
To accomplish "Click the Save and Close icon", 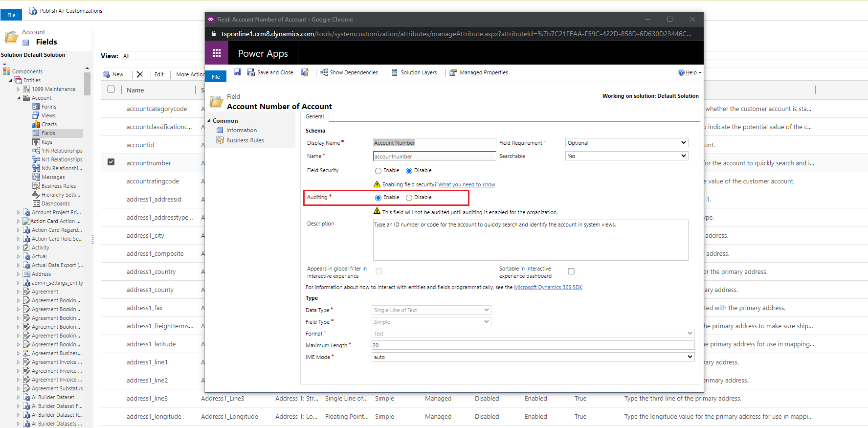I will coord(251,72).
